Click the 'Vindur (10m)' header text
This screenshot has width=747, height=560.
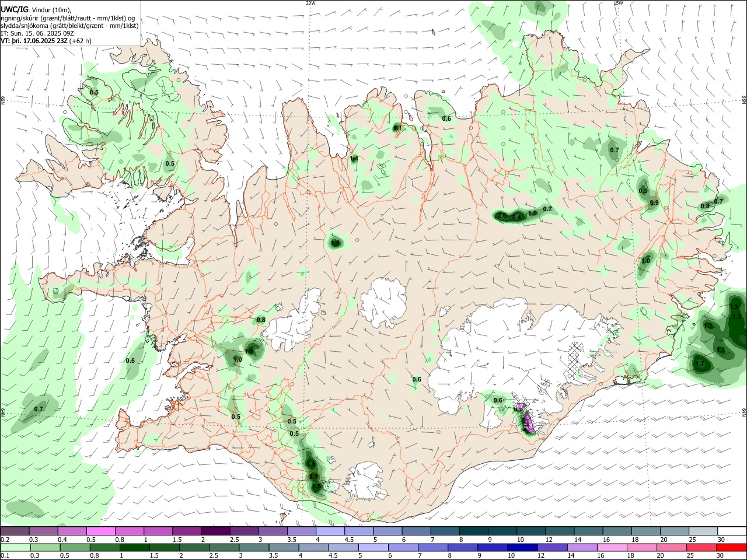pos(51,9)
